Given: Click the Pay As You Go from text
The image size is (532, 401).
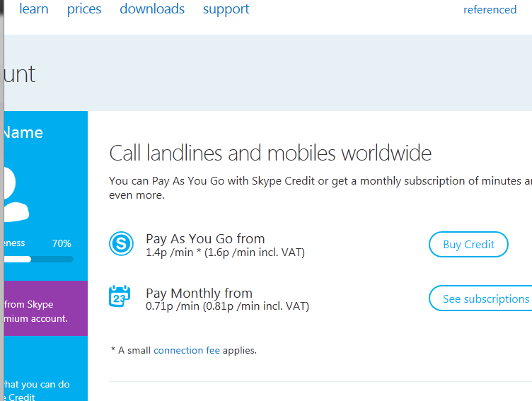Looking at the screenshot, I should [205, 239].
